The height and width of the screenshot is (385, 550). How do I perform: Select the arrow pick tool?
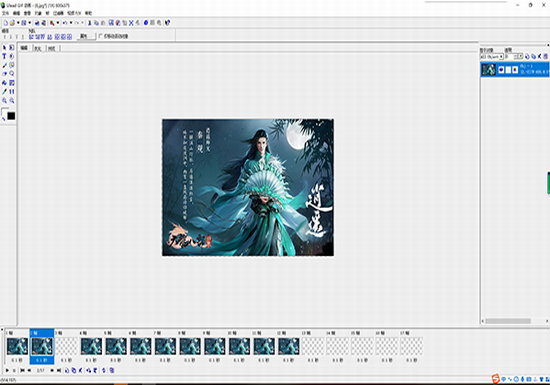[4, 47]
